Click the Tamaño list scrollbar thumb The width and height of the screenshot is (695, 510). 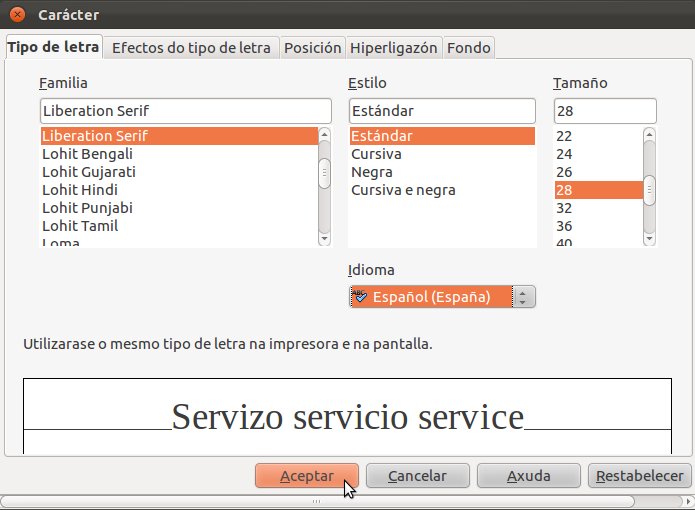(649, 191)
